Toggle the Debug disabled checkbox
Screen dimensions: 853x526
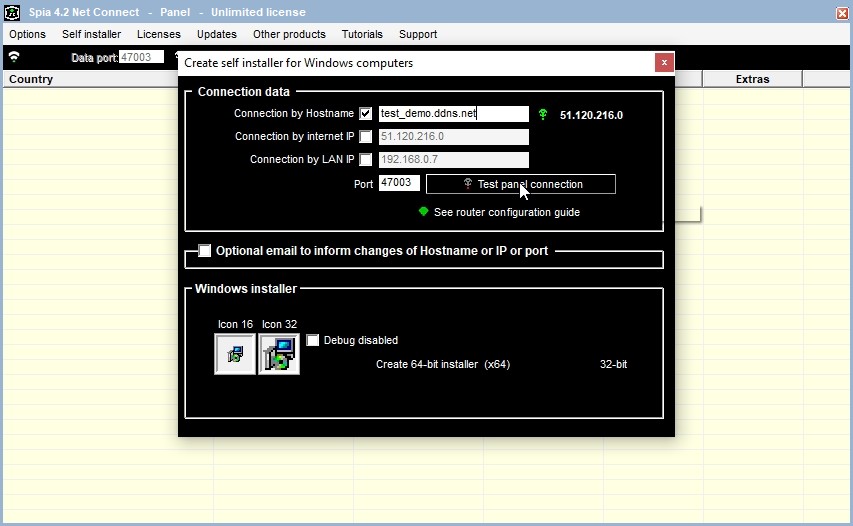(312, 340)
